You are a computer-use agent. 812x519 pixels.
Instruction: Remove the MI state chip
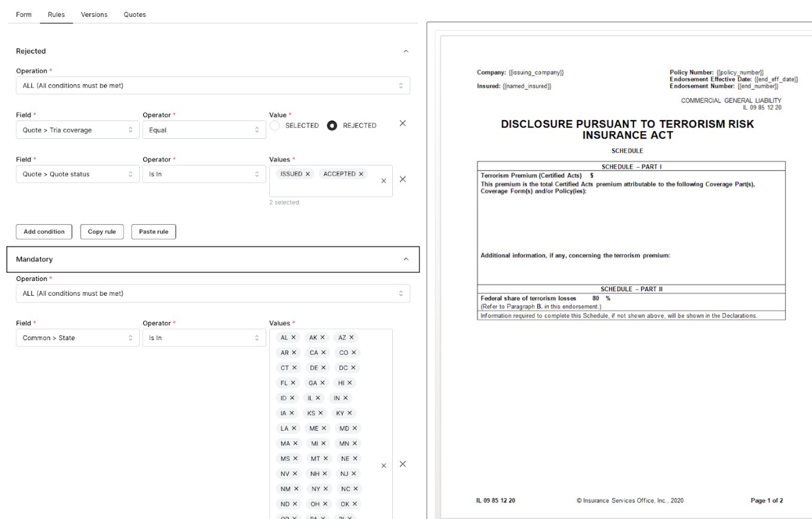(x=324, y=443)
